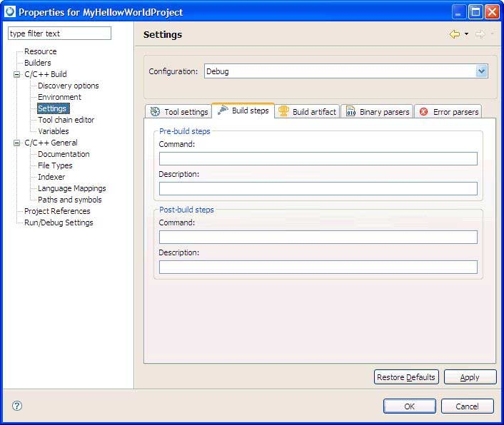Collapse the C/C++ Build tree node
Image resolution: width=504 pixels, height=425 pixels.
pyautogui.click(x=16, y=74)
